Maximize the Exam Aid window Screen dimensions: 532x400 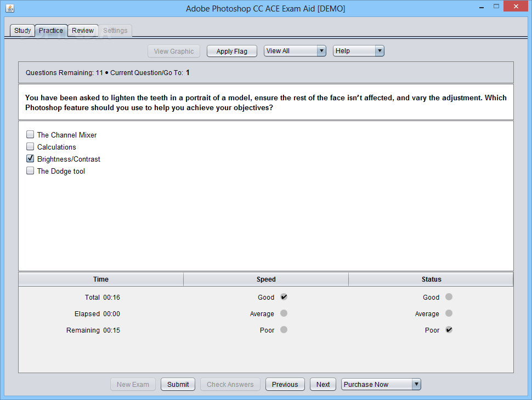496,7
